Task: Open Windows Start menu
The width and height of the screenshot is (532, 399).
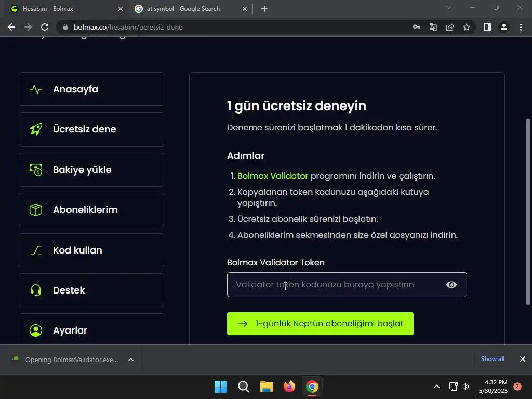Action: click(220, 387)
